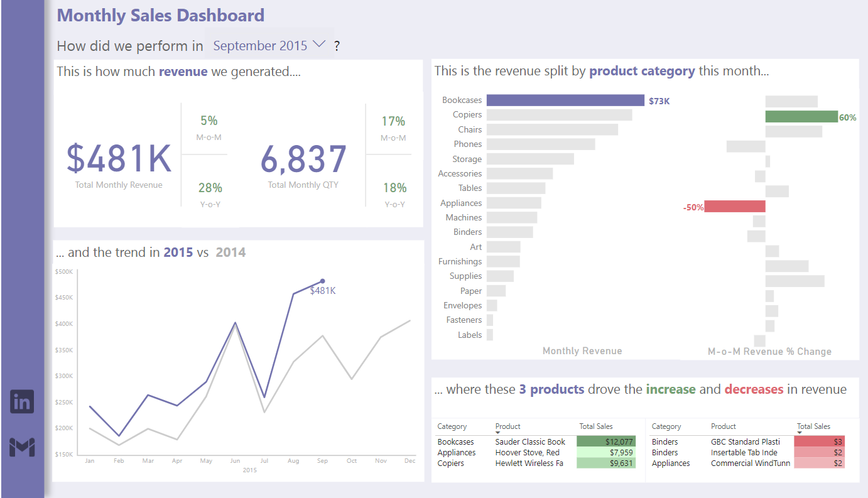Click the Gmail envelope icon in the sidebar

click(x=22, y=447)
